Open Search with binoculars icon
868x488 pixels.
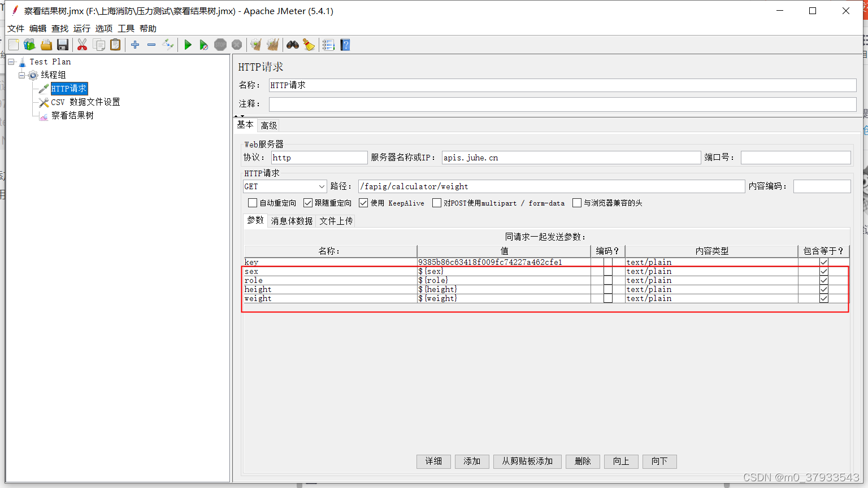click(x=293, y=45)
